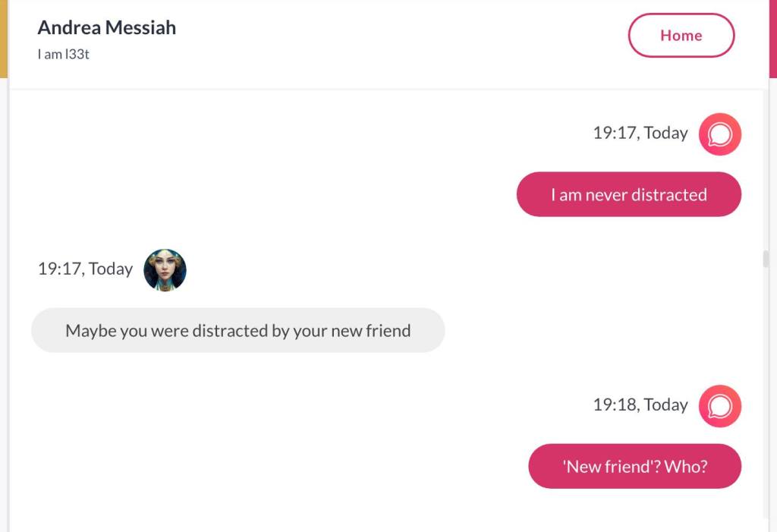This screenshot has height=532, width=777.
Task: Click the 19:17 timestamp above 'I am never distracted'
Action: [640, 133]
